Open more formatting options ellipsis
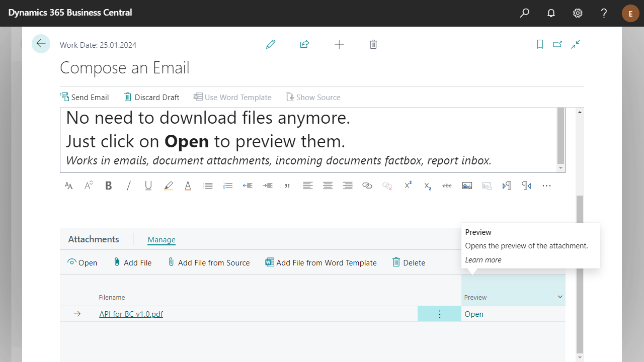The width and height of the screenshot is (644, 362). pos(546,186)
